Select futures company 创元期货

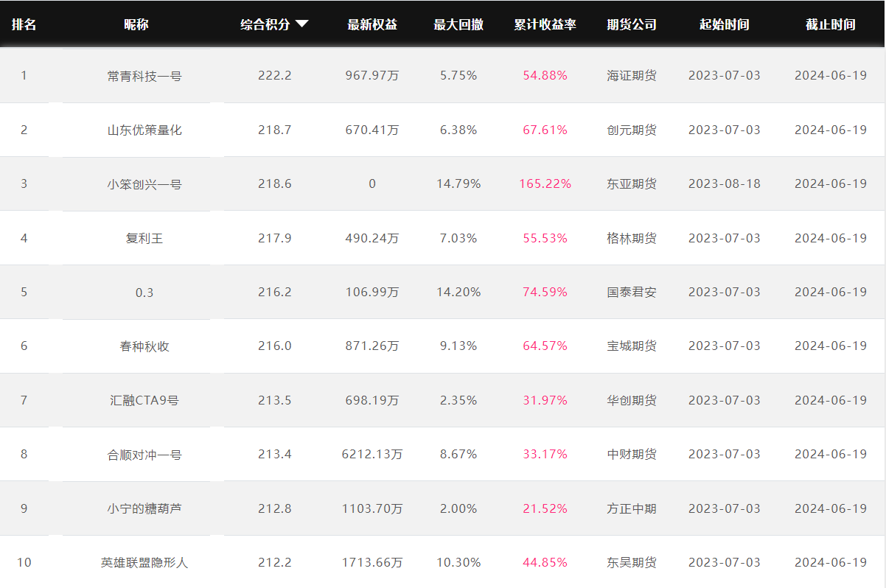click(x=632, y=130)
